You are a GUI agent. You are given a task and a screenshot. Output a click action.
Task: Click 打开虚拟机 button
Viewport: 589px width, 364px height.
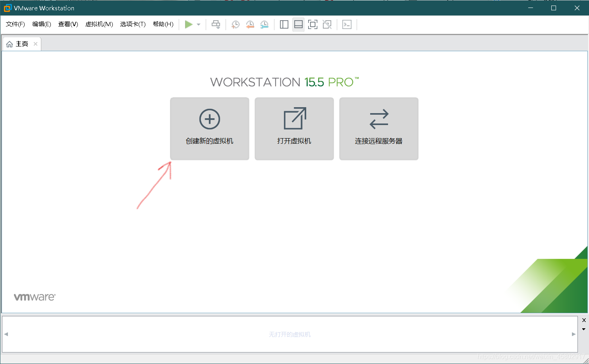[x=294, y=129]
